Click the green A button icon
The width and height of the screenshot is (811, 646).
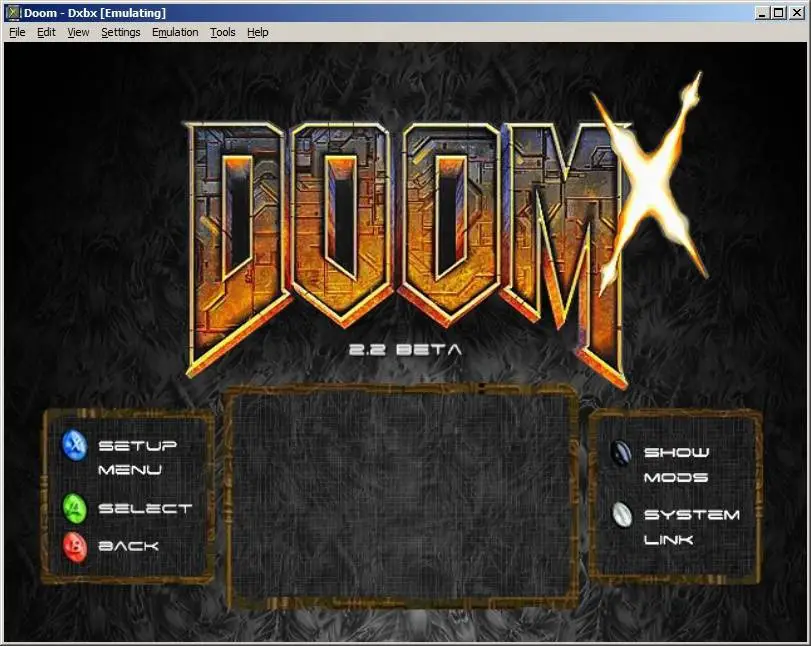coord(75,507)
